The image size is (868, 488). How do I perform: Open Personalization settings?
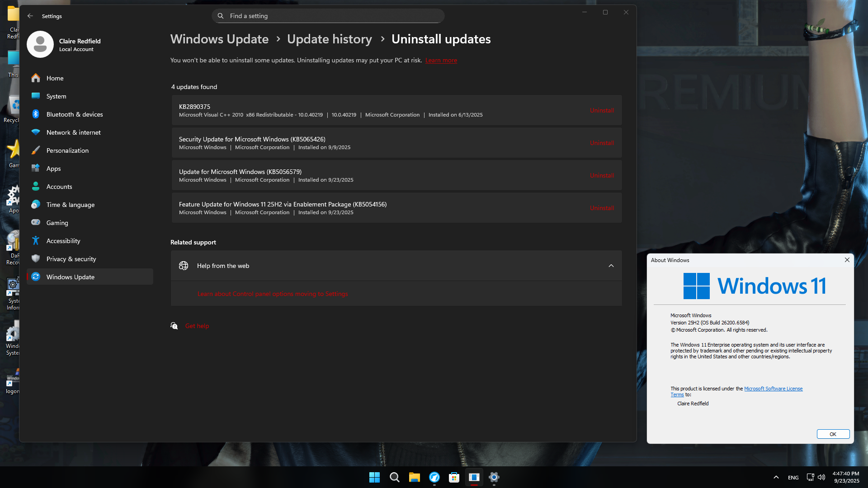[x=90, y=150]
